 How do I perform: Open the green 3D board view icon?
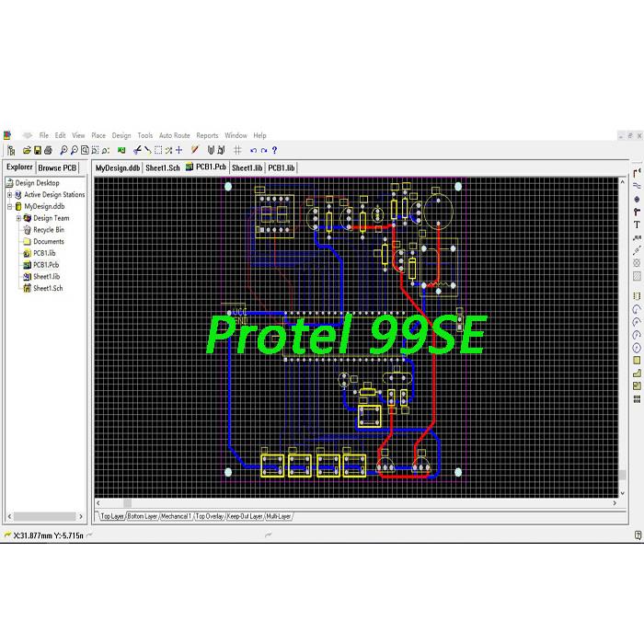coord(121,150)
